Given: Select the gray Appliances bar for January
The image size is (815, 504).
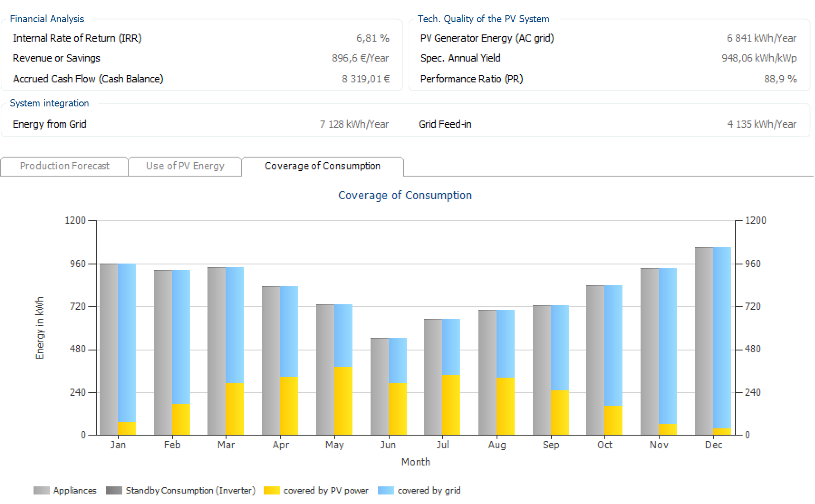Looking at the screenshot, I should point(109,349).
